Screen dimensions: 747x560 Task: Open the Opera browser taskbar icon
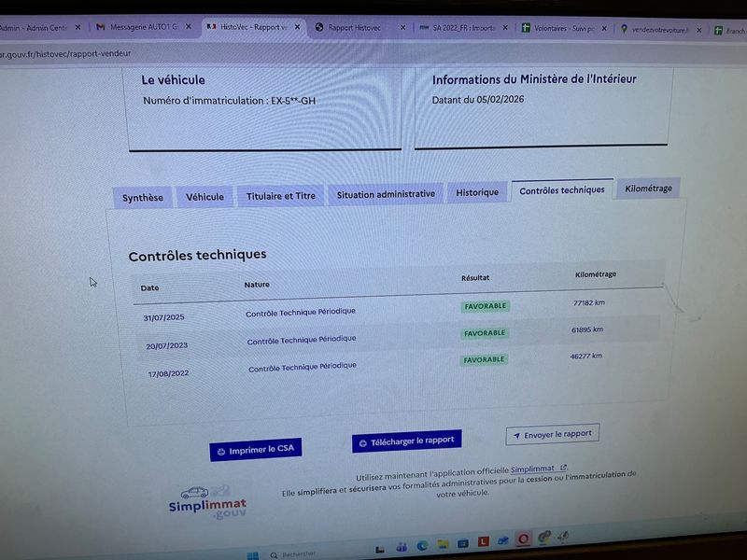tap(524, 539)
